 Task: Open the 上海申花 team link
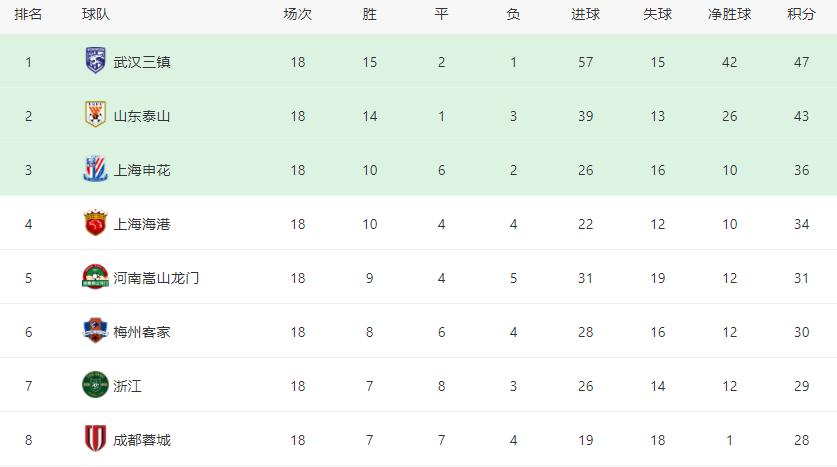coord(142,170)
